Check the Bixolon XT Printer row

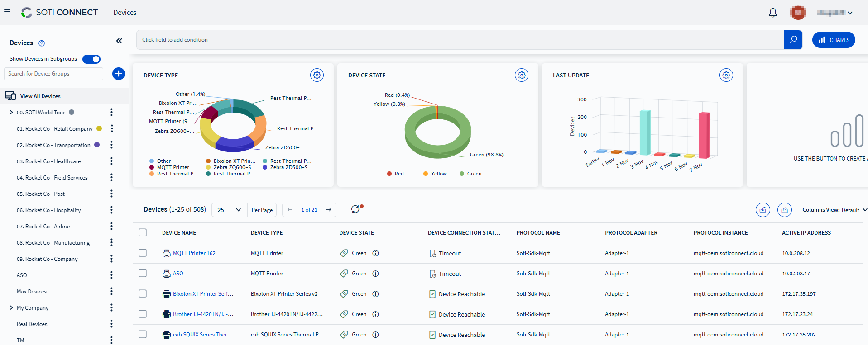click(x=143, y=293)
